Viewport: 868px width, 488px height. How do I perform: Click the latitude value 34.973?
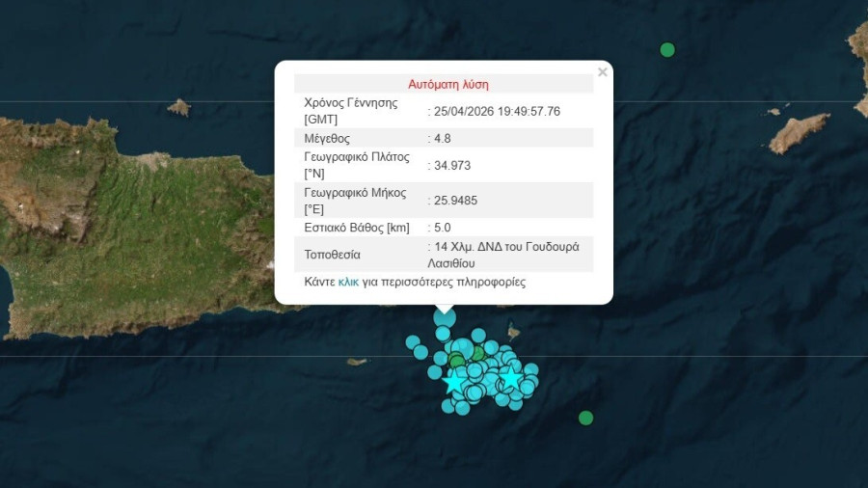(x=450, y=165)
